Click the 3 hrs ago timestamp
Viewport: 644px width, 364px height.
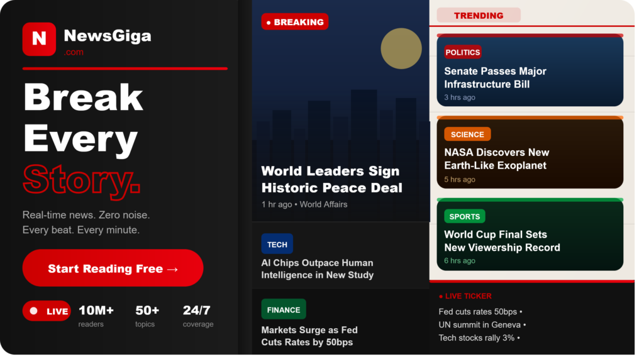[x=460, y=97]
